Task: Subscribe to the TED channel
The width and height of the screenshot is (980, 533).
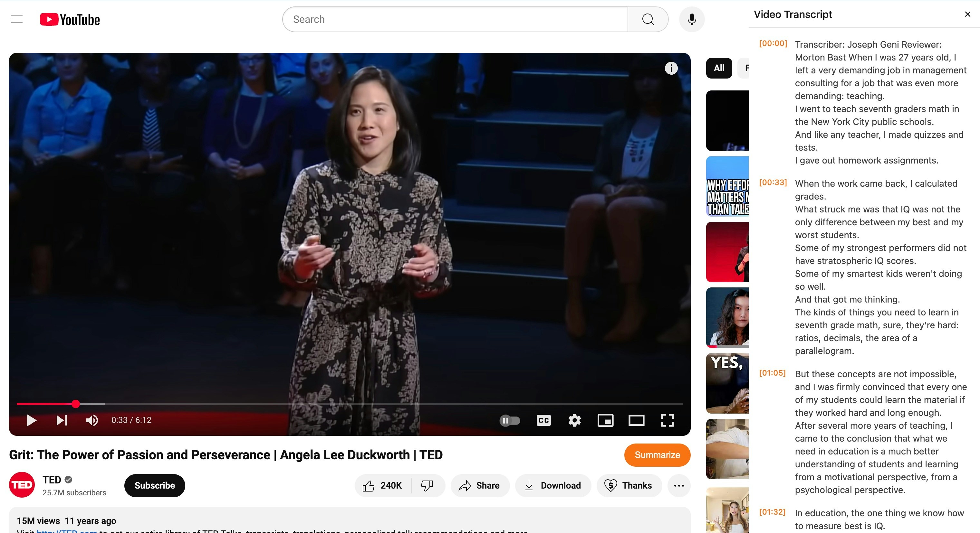Action: click(x=154, y=485)
